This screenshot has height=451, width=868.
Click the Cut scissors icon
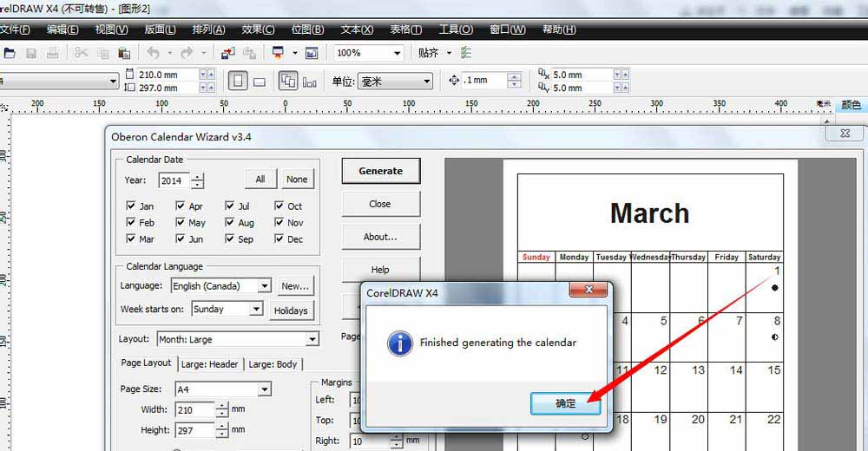(x=82, y=53)
